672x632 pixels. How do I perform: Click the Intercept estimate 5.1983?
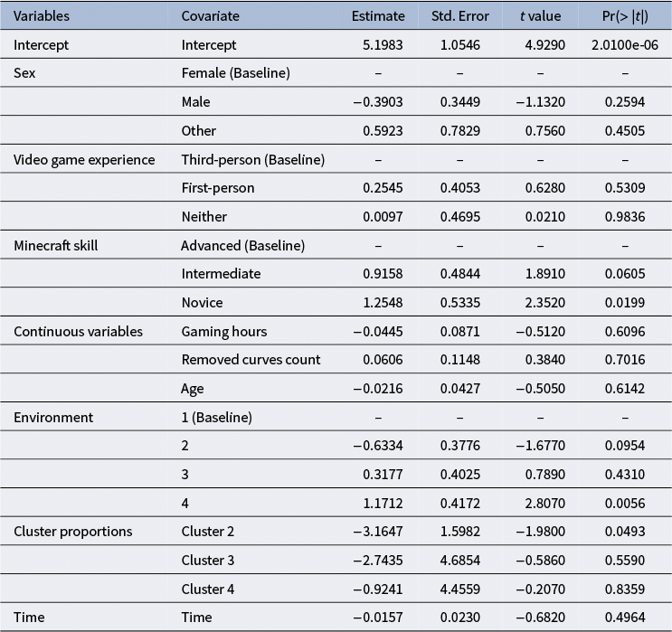pos(383,45)
